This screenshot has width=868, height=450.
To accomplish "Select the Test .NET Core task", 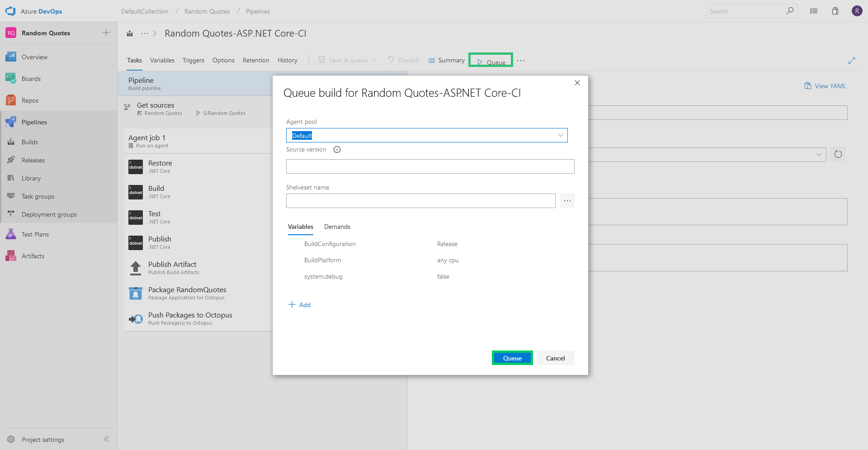I will click(198, 217).
